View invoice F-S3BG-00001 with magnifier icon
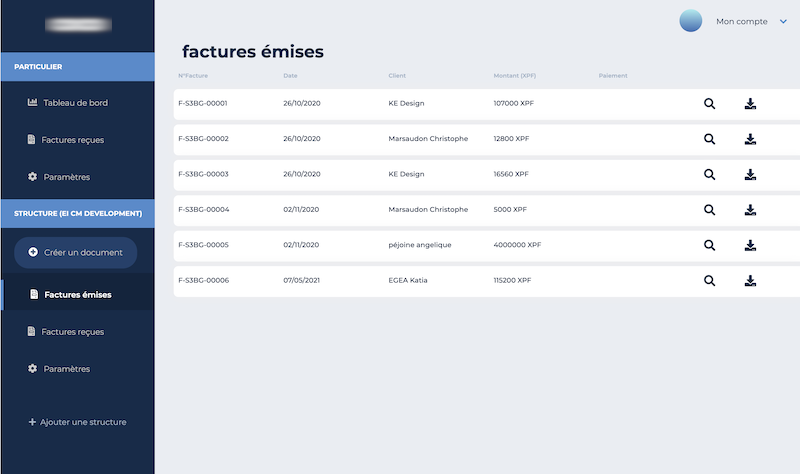Image resolution: width=800 pixels, height=474 pixels. [x=709, y=103]
